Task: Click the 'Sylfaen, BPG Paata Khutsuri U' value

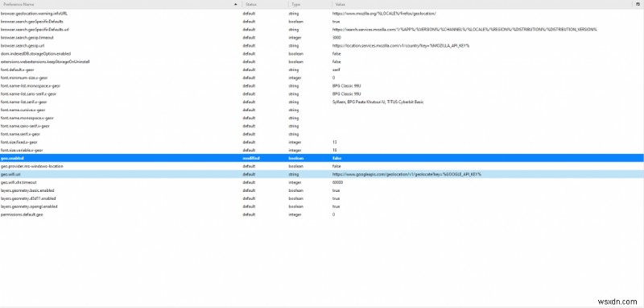Action: (378, 102)
